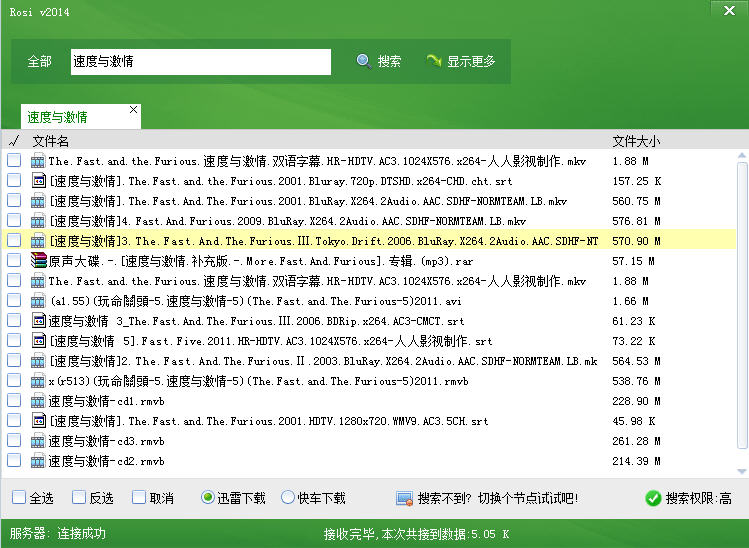
Task: Toggle the 反选 checkbox
Action: (x=79, y=497)
